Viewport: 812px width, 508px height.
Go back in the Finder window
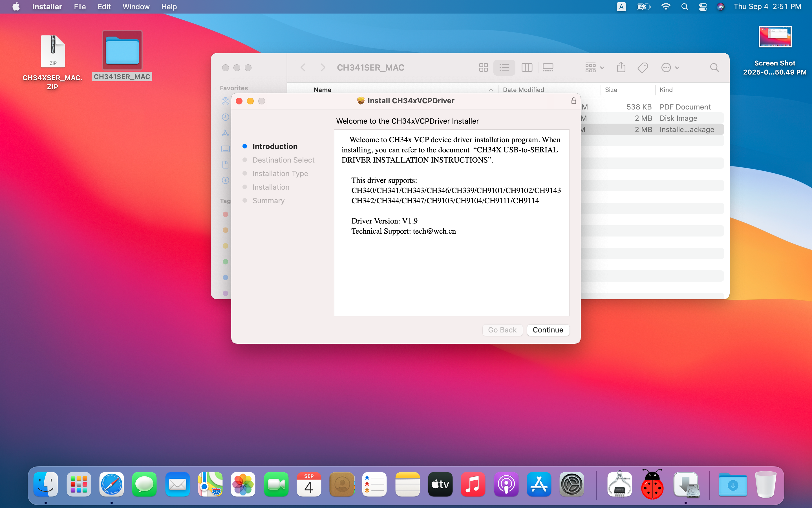(x=303, y=67)
